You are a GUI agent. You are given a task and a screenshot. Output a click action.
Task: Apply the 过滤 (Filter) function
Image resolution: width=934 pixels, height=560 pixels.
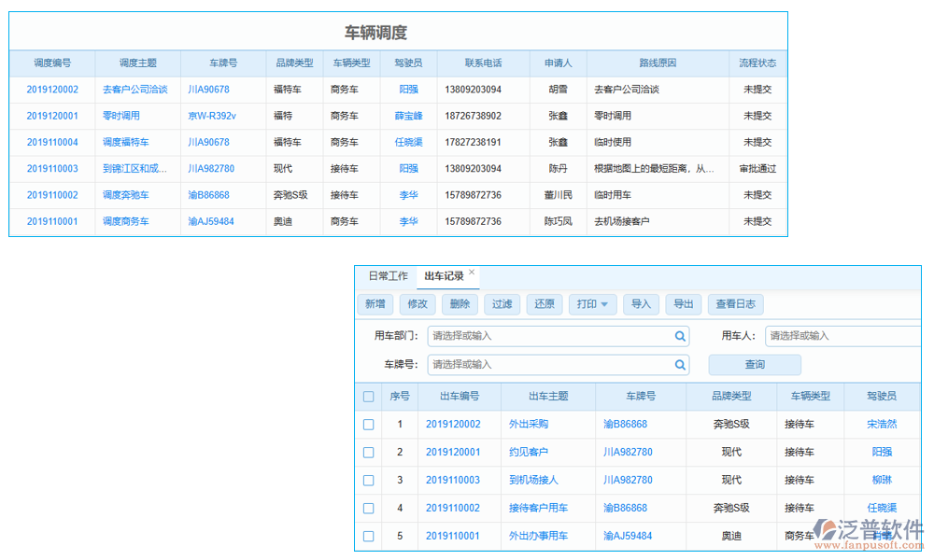tap(502, 304)
